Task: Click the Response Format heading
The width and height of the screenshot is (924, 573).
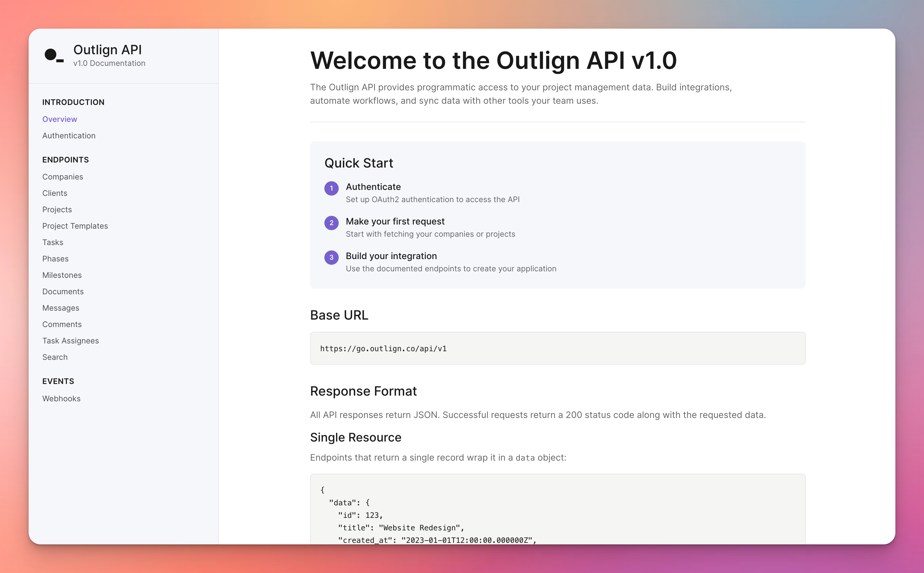Action: click(x=363, y=391)
